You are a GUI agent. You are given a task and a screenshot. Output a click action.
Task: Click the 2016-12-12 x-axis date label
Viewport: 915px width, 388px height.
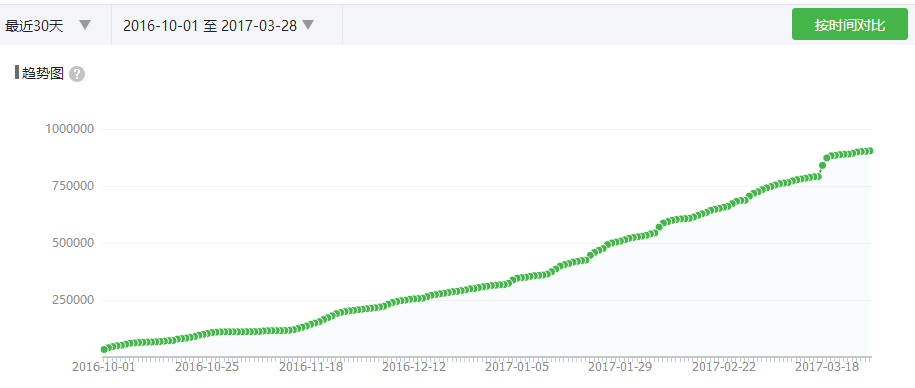[414, 367]
